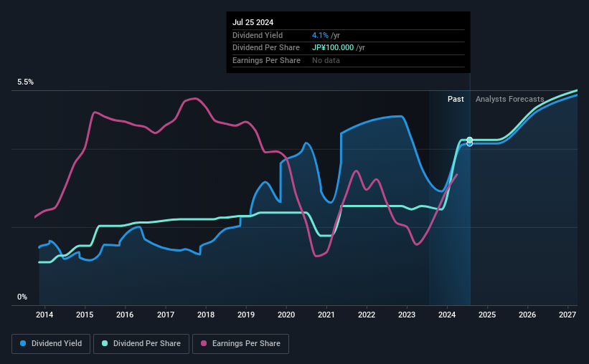Click the tooltip value 'JP¥100.000'

coord(333,48)
